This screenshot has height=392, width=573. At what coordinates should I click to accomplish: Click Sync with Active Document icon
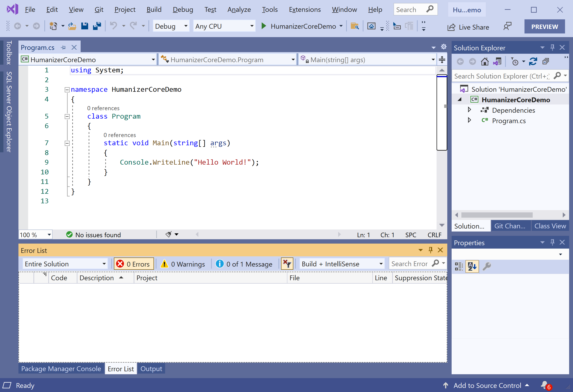533,62
